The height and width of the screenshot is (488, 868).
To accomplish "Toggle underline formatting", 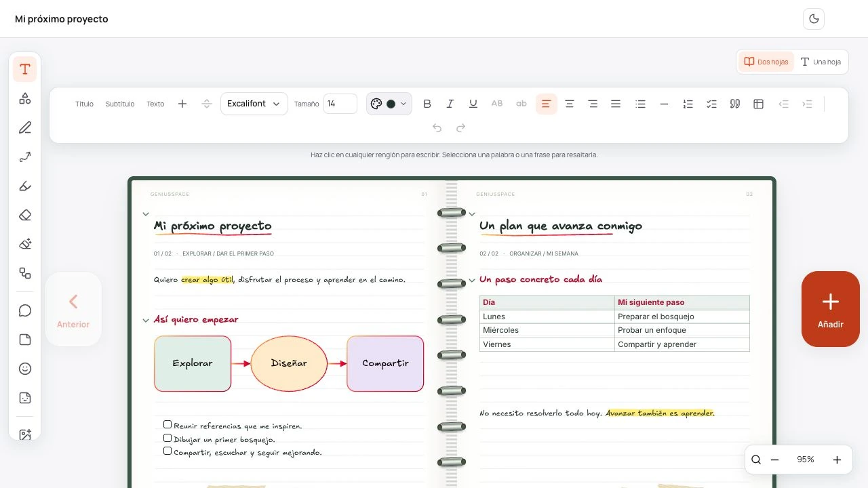I will point(473,104).
